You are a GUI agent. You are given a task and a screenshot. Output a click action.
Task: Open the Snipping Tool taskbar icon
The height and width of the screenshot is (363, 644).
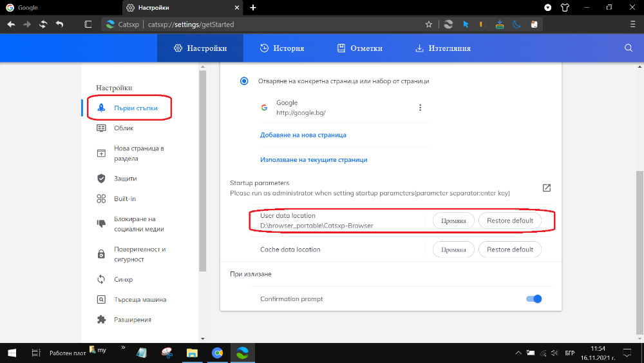click(167, 353)
